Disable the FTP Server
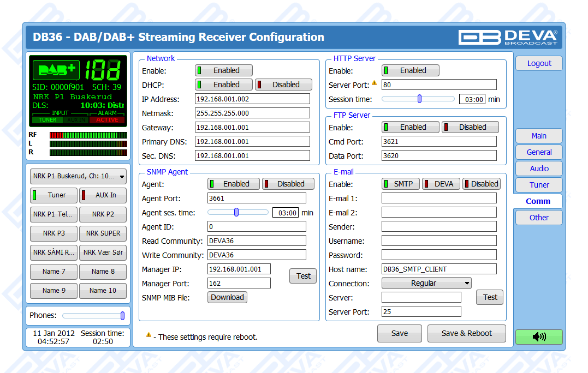This screenshot has width=588, height=373. [x=470, y=127]
